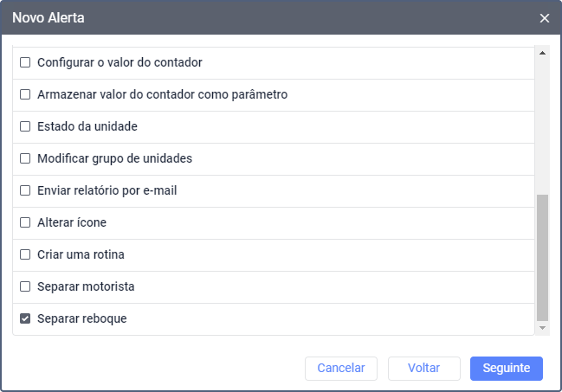This screenshot has width=562, height=392.
Task: Check the Alterar ícone checkbox
Action: (25, 222)
